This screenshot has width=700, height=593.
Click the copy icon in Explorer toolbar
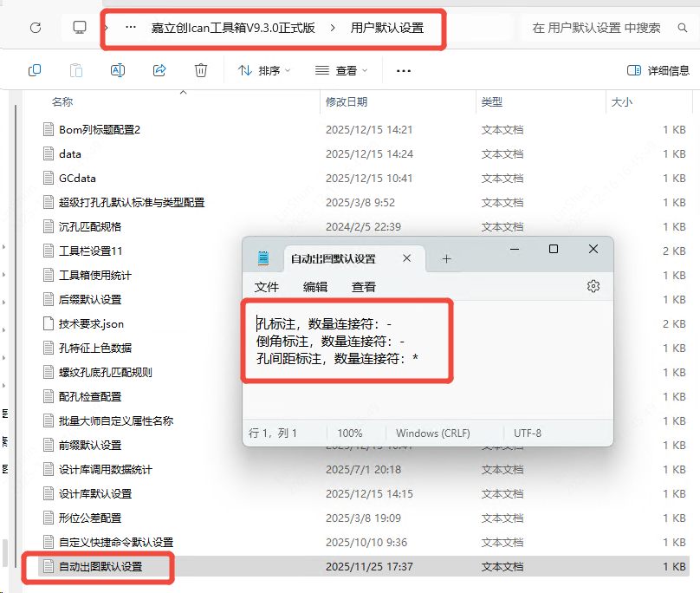point(35,70)
